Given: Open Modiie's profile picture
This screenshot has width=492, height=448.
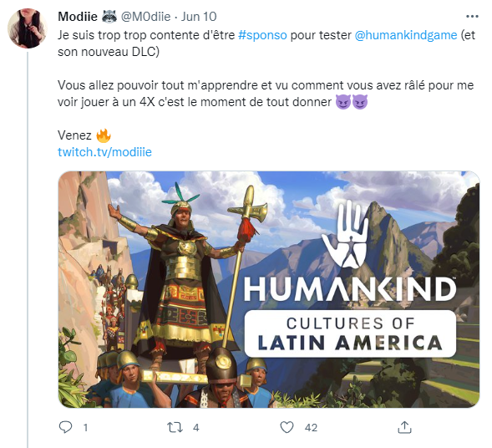Looking at the screenshot, I should tap(28, 28).
